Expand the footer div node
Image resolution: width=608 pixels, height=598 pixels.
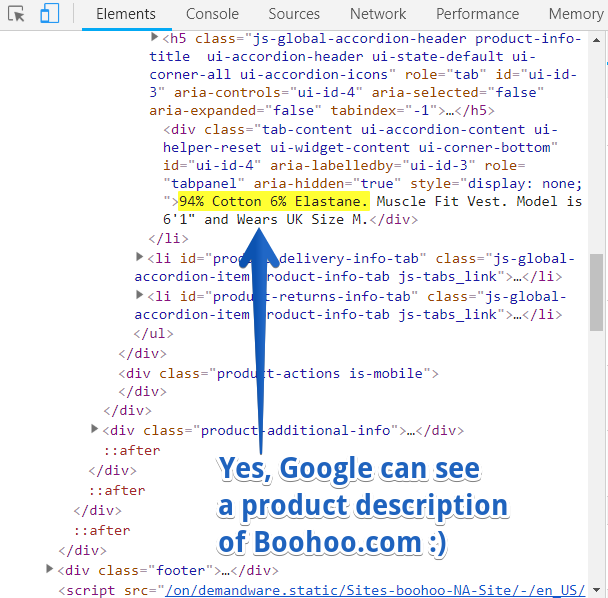click(x=50, y=569)
